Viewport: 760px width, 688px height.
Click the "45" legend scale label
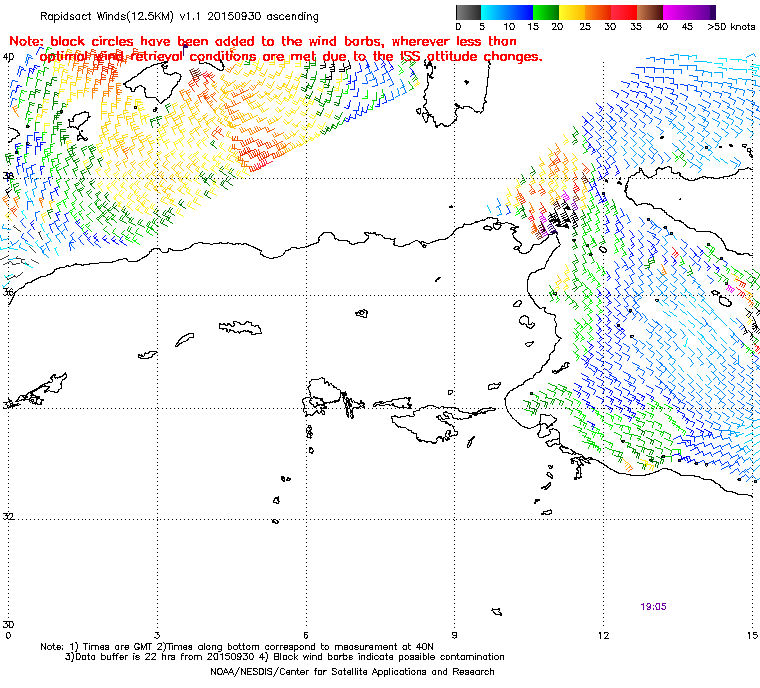[687, 27]
